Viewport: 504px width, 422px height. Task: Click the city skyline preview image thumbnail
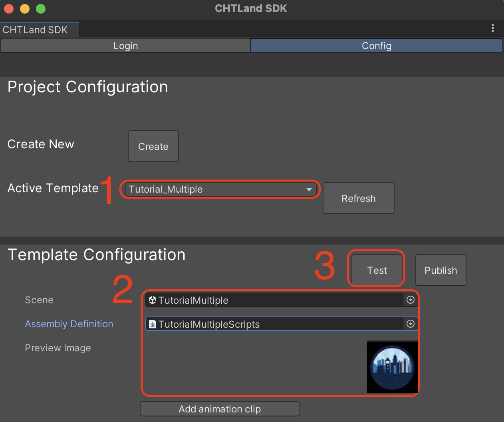coord(393,367)
